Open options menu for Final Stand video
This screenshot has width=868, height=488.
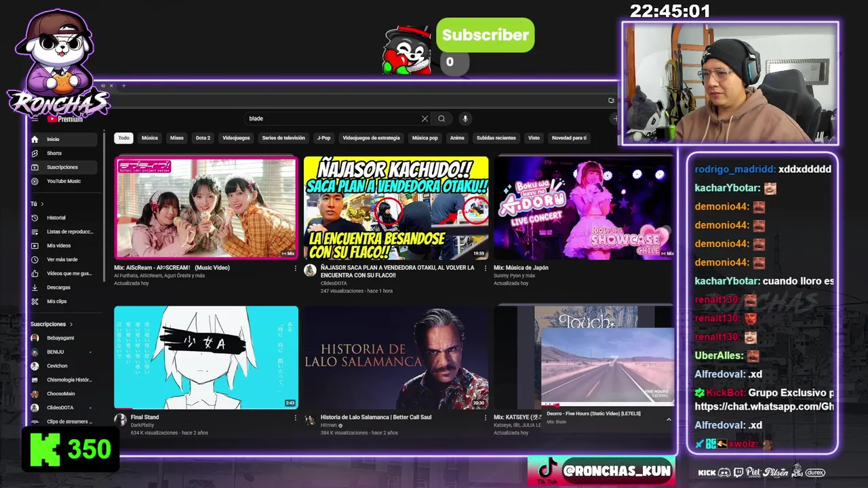click(x=295, y=418)
